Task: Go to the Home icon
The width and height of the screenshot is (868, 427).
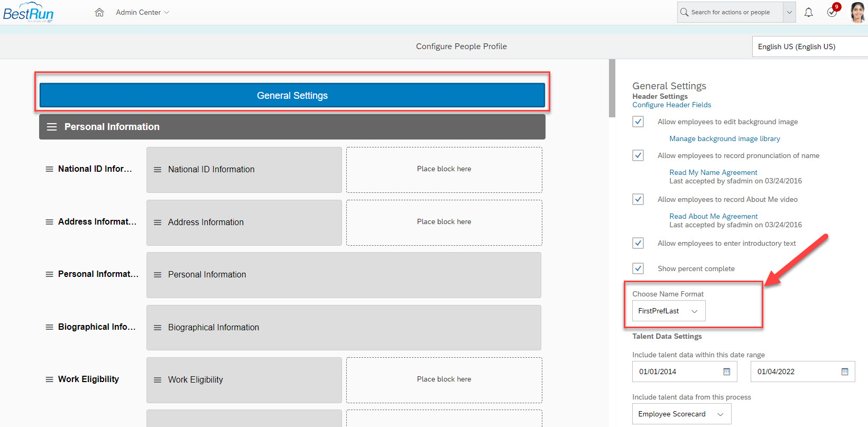Action: (99, 12)
